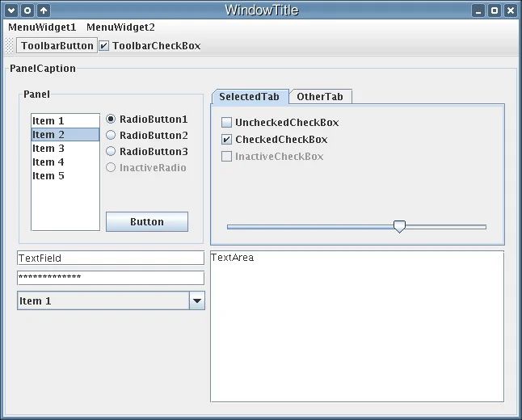The height and width of the screenshot is (420, 522).
Task: Click the down-arrow window menu icon
Action: (11, 10)
